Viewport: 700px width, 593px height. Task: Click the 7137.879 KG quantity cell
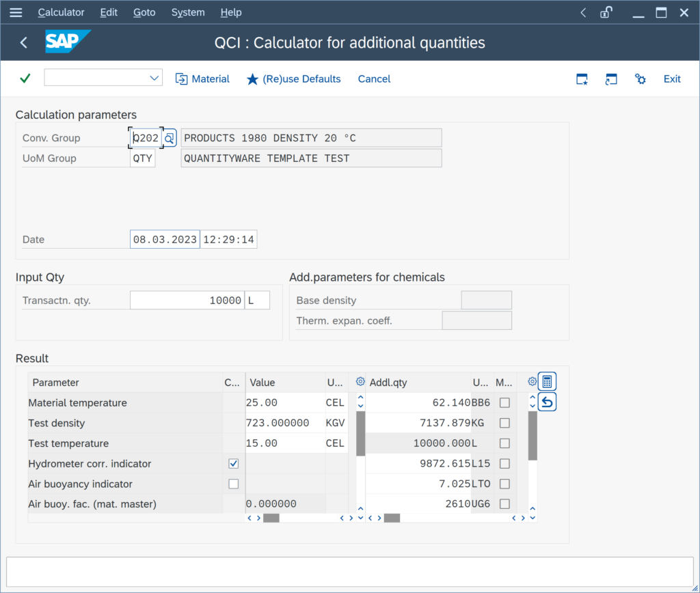coord(418,423)
